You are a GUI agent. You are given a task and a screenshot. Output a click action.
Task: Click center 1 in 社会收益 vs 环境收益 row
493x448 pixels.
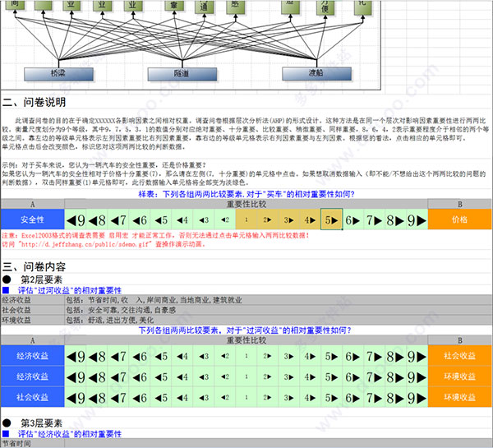coord(246,398)
